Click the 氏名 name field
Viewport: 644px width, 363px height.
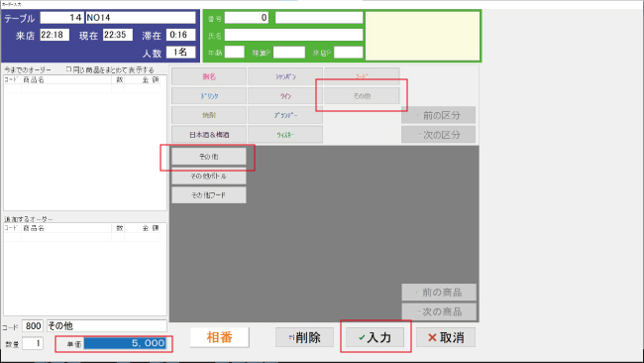(x=293, y=35)
